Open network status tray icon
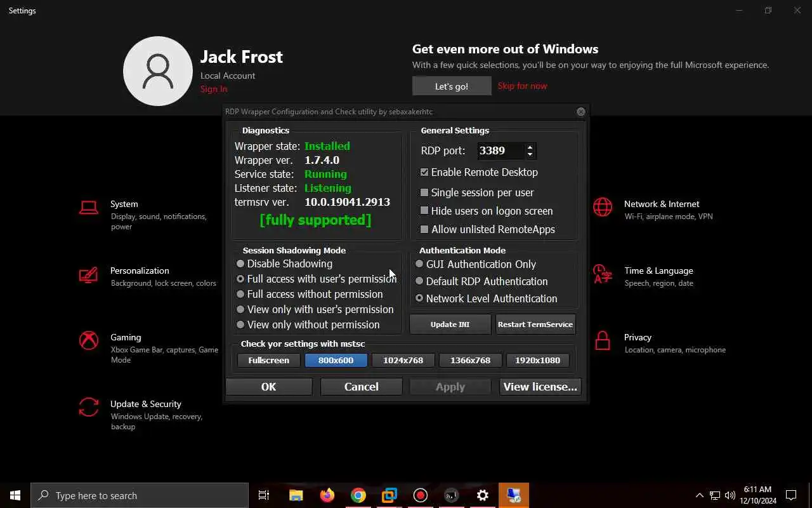Viewport: 812px width, 508px height. pyautogui.click(x=715, y=495)
